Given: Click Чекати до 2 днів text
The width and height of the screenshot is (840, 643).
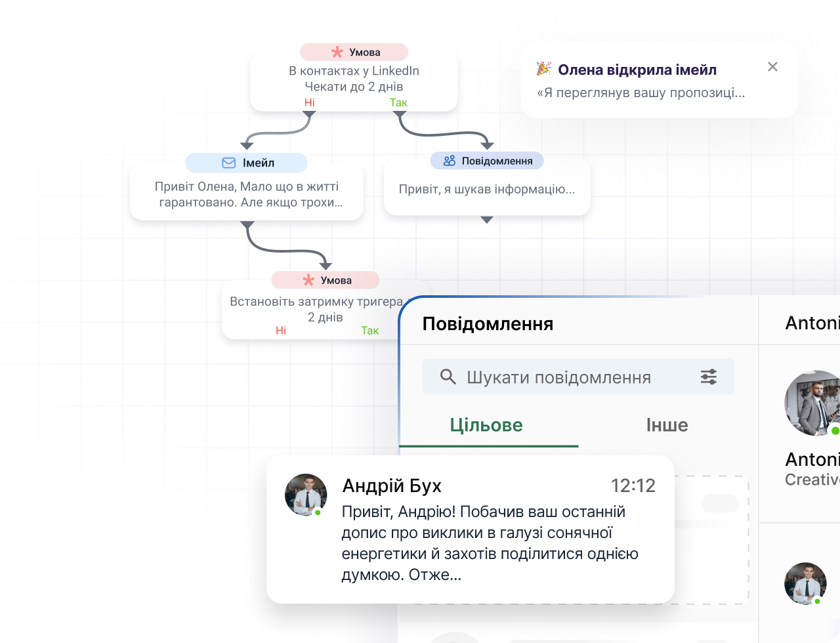Looking at the screenshot, I should (354, 86).
